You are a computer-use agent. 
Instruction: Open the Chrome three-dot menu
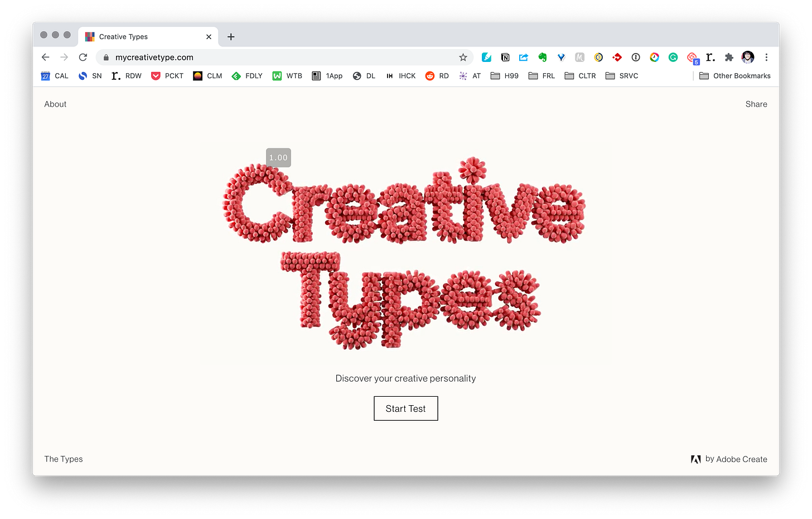766,57
